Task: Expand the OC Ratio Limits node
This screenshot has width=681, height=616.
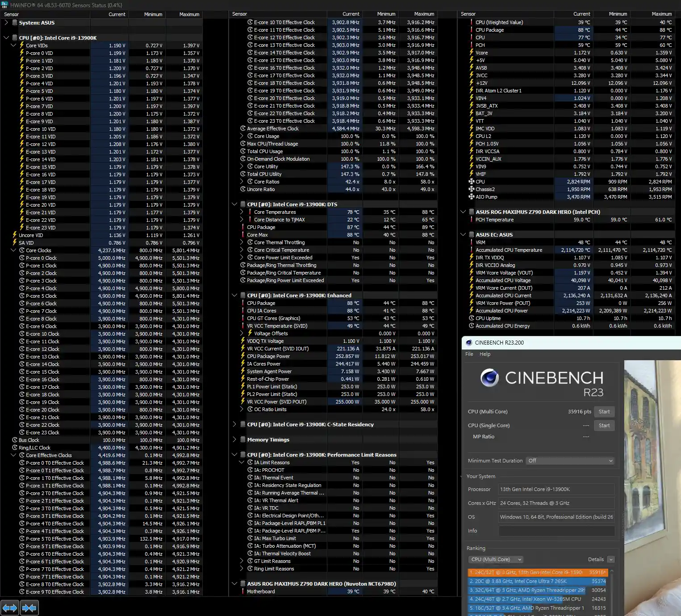Action: click(242, 409)
